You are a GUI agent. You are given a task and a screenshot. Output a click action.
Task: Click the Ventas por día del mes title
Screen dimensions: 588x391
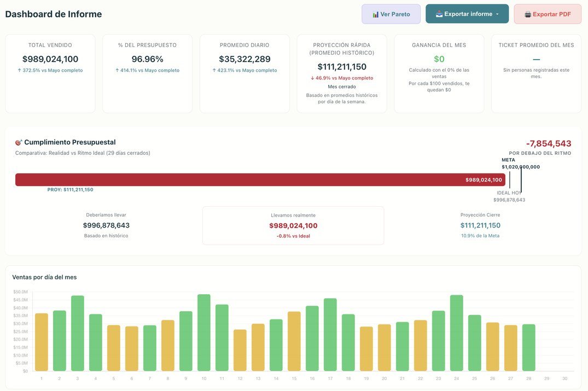[x=44, y=277]
